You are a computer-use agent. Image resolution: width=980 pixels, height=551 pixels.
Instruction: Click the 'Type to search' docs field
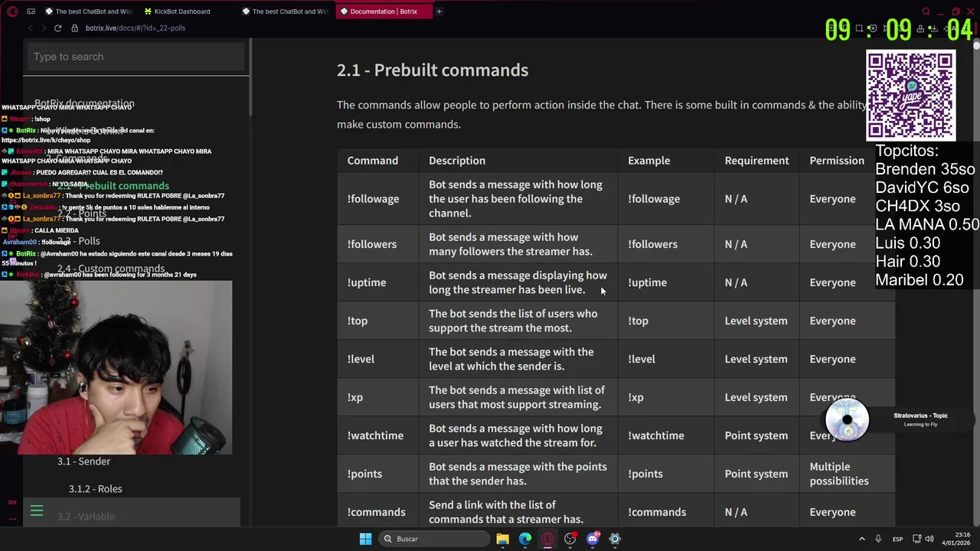coord(136,57)
